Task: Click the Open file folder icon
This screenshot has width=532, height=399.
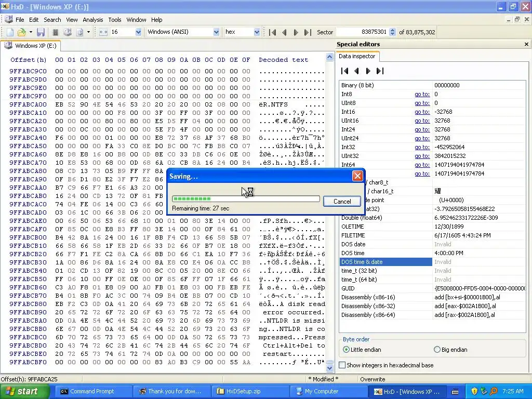Action: [x=22, y=32]
